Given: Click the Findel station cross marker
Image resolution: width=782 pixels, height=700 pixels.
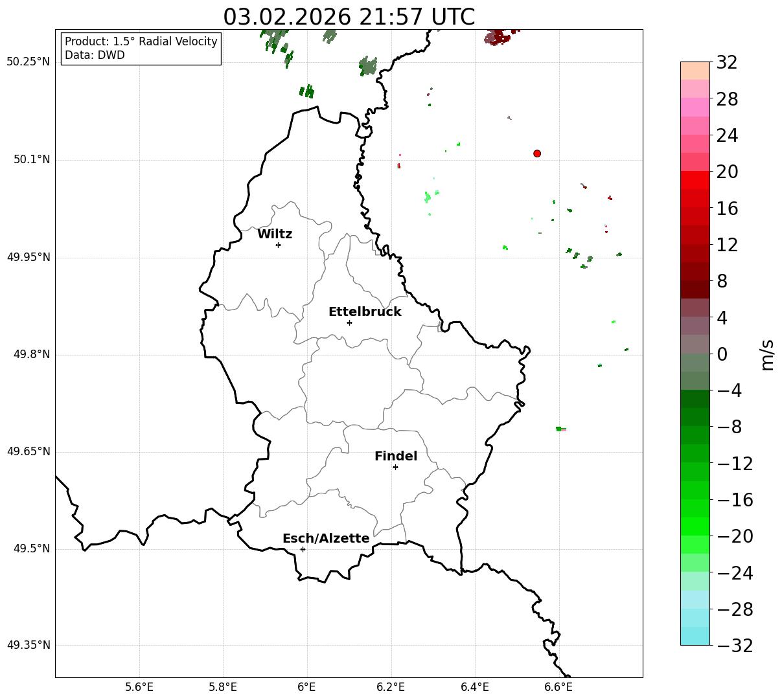Looking at the screenshot, I should click(395, 467).
